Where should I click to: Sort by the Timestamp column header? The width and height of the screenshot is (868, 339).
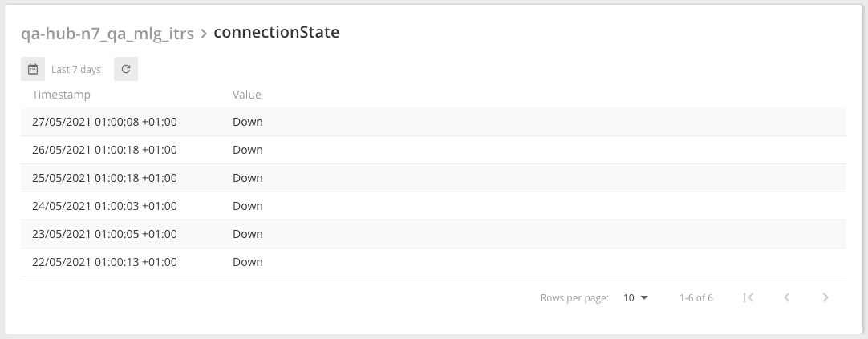[61, 95]
